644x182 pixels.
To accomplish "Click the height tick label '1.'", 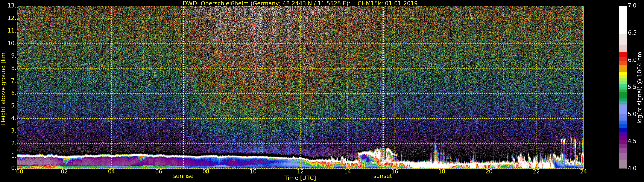I will click(x=13, y=156).
